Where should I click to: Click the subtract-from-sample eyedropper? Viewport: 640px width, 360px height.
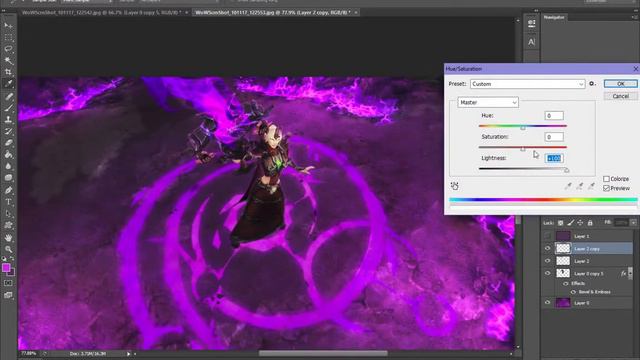(591, 187)
